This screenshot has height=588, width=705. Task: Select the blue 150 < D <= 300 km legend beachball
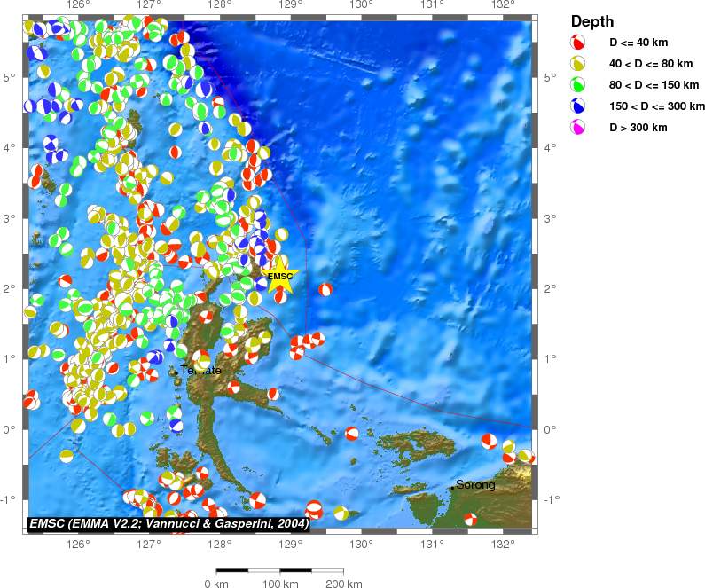(577, 106)
